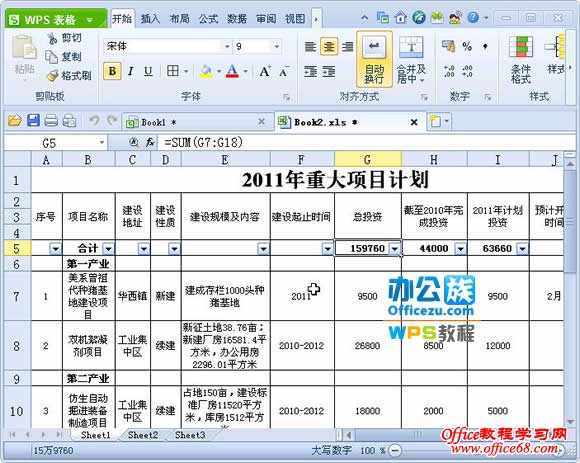Click the Print Preview icon
The height and width of the screenshot is (463, 580).
click(69, 121)
